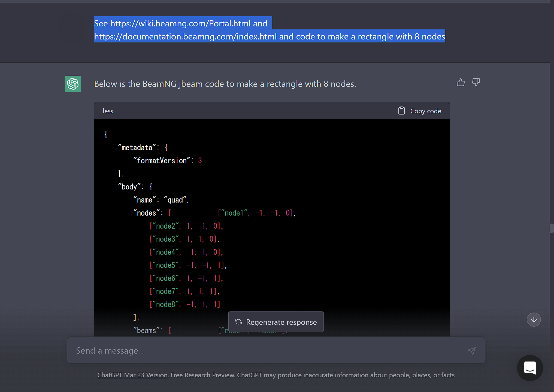Click the "node4" row in code
The width and height of the screenshot is (554, 392).
point(186,252)
